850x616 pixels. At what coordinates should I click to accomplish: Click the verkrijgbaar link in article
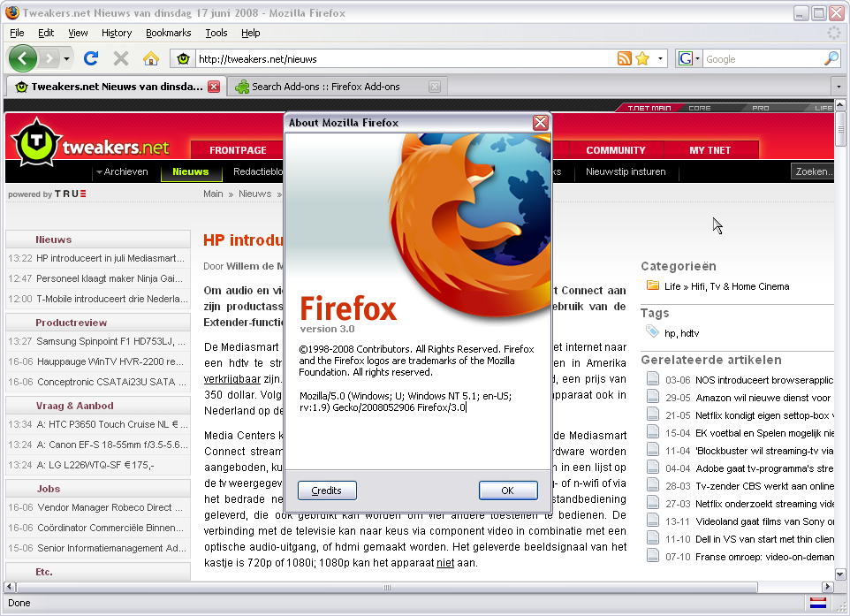click(x=232, y=379)
